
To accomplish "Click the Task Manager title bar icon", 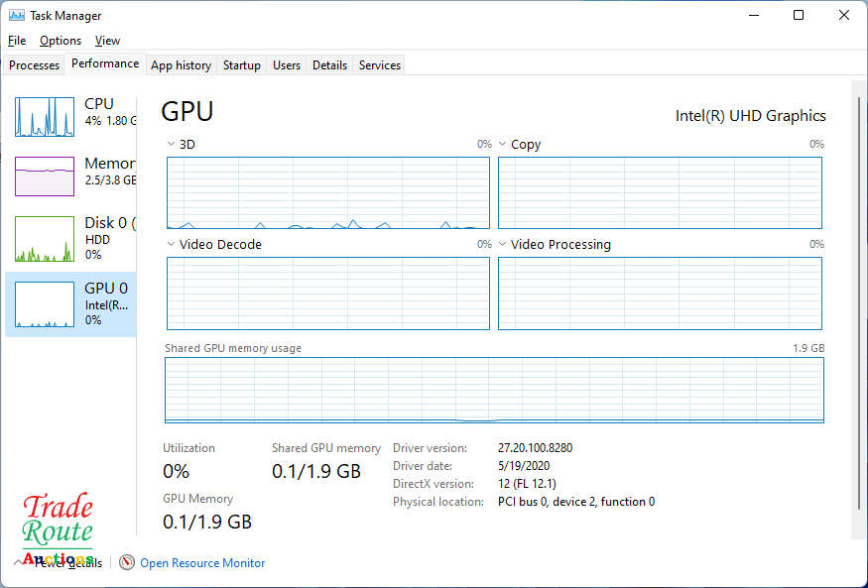I will coord(17,15).
